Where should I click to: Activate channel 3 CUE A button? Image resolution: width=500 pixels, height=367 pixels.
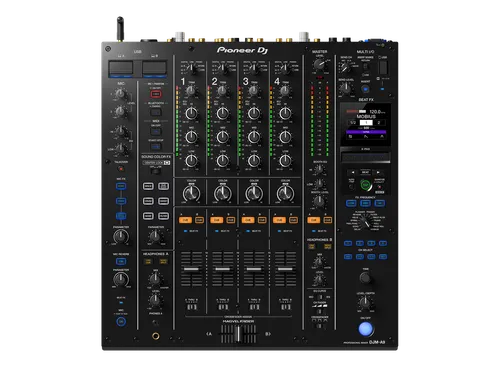tap(247, 220)
